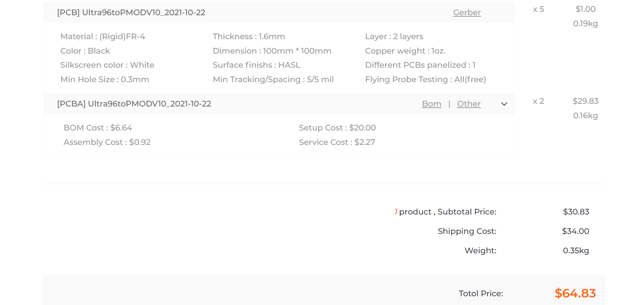Collapse the PCBA details chevron
This screenshot has height=305, width=644.
504,104
